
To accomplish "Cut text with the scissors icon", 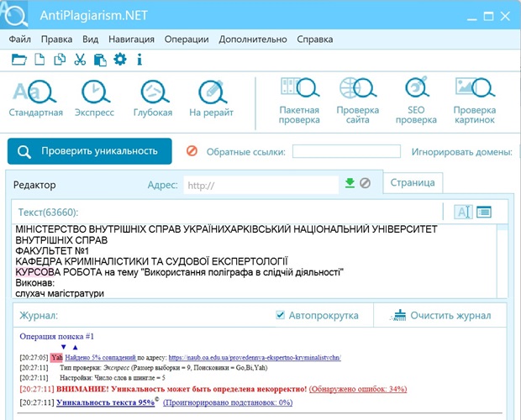I will [80, 60].
